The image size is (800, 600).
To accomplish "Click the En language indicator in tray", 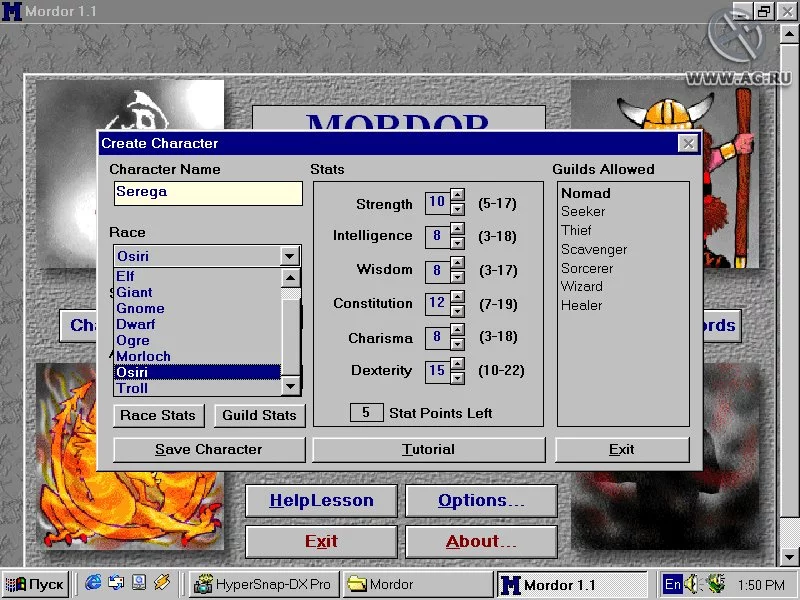I will coord(672,584).
